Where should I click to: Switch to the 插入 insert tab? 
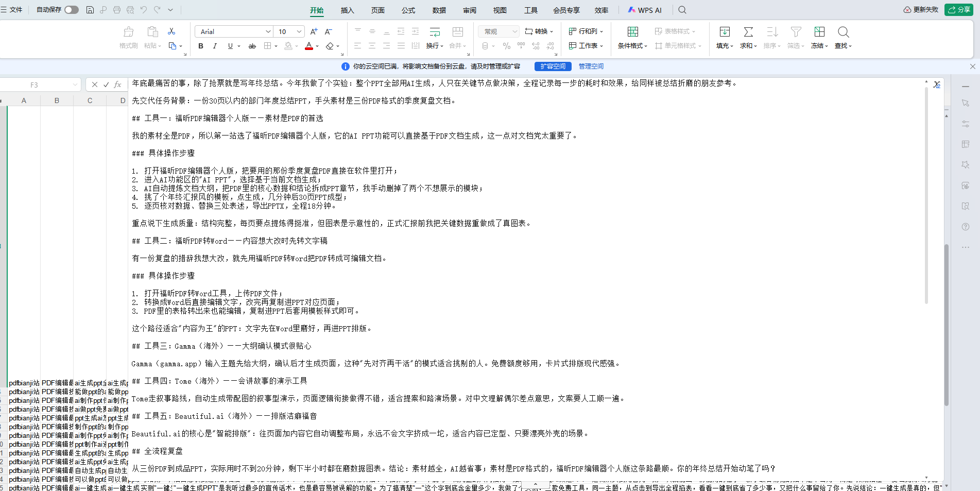coord(348,10)
